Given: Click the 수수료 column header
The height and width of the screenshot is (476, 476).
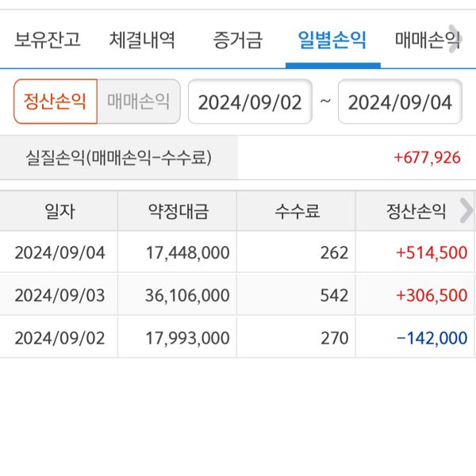Looking at the screenshot, I should tap(297, 211).
